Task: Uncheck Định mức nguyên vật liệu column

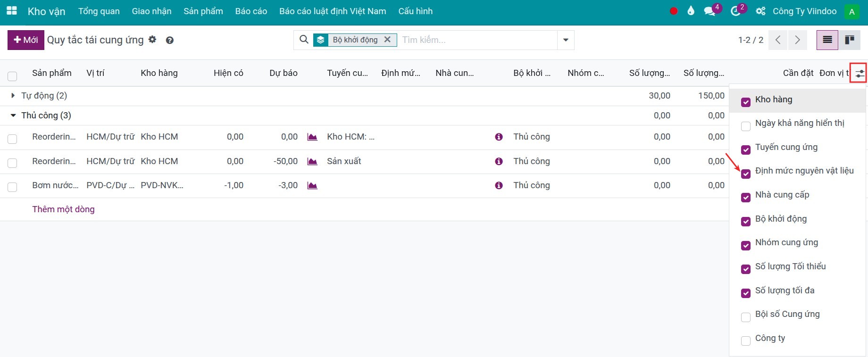Action: pos(746,174)
